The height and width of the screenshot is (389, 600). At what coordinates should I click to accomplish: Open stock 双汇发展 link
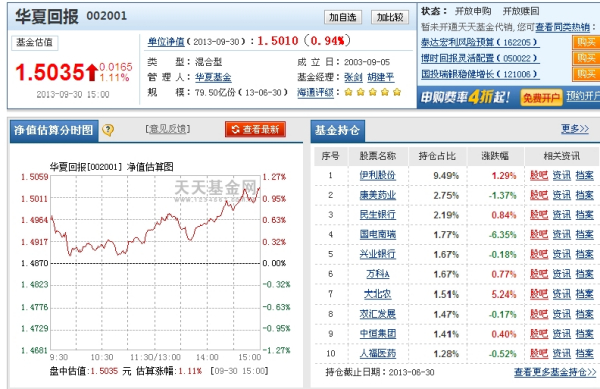(377, 314)
